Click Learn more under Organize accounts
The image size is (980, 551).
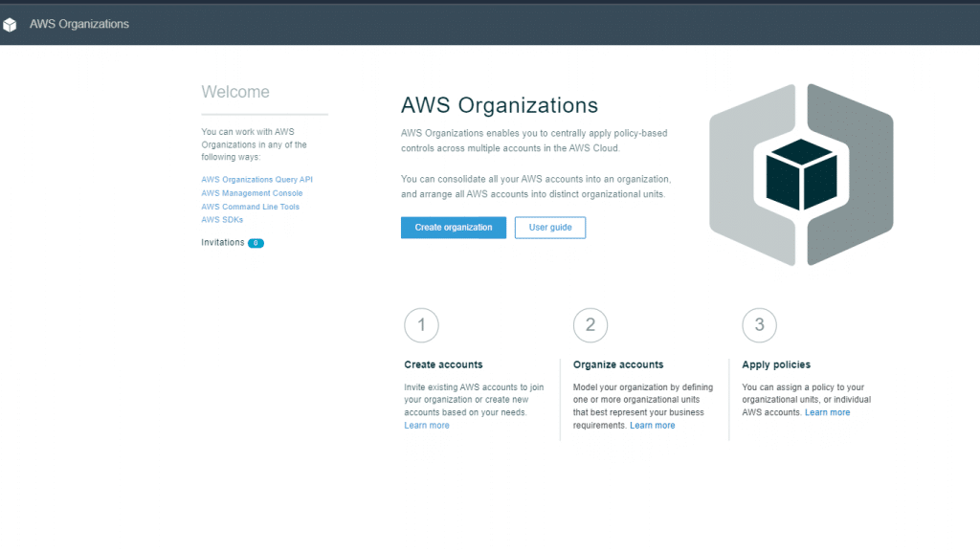[x=652, y=426]
